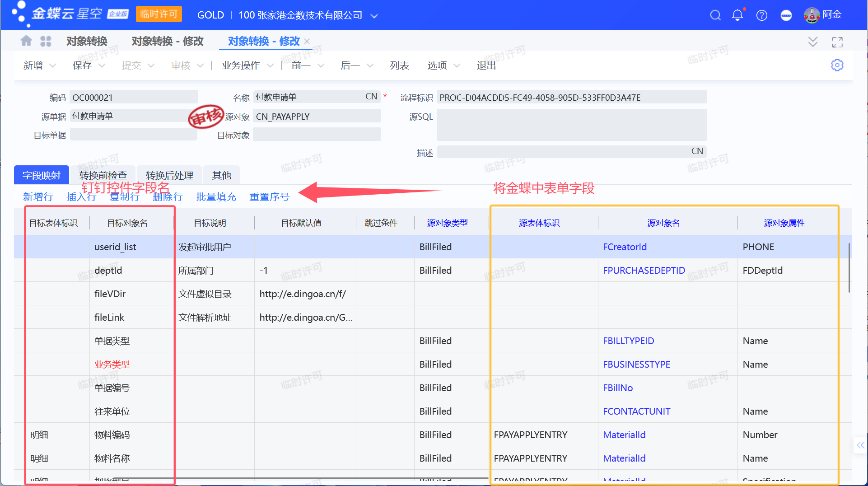The image size is (868, 486).
Task: Open the application grid menu icon
Action: pyautogui.click(x=46, y=41)
